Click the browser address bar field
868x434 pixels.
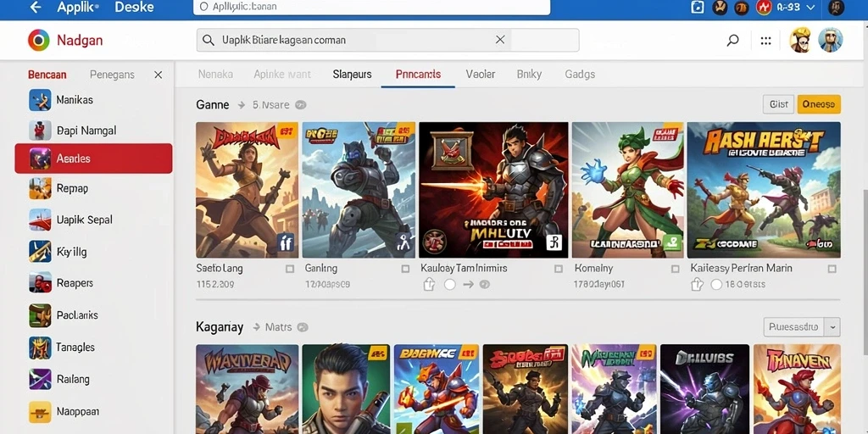[371, 7]
